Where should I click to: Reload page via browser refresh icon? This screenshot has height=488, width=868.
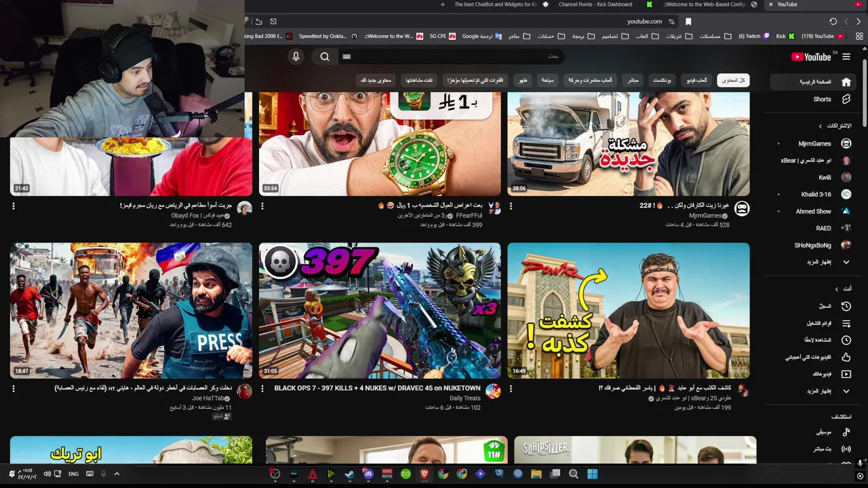(833, 22)
